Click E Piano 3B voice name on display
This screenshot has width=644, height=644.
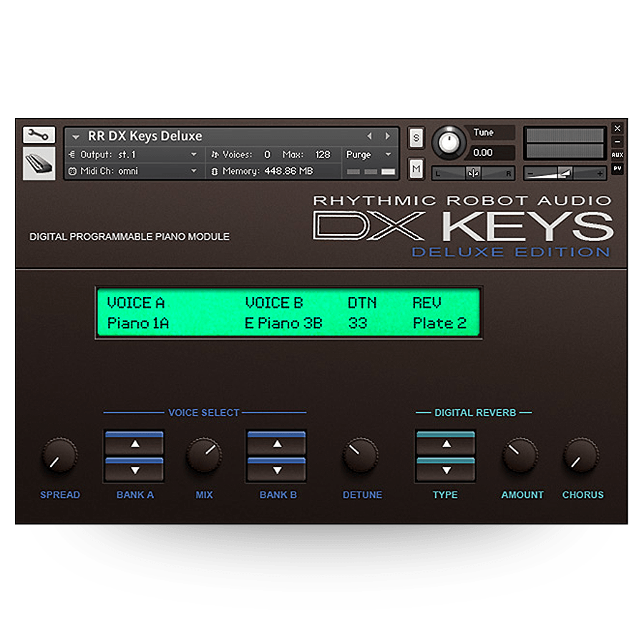click(283, 323)
